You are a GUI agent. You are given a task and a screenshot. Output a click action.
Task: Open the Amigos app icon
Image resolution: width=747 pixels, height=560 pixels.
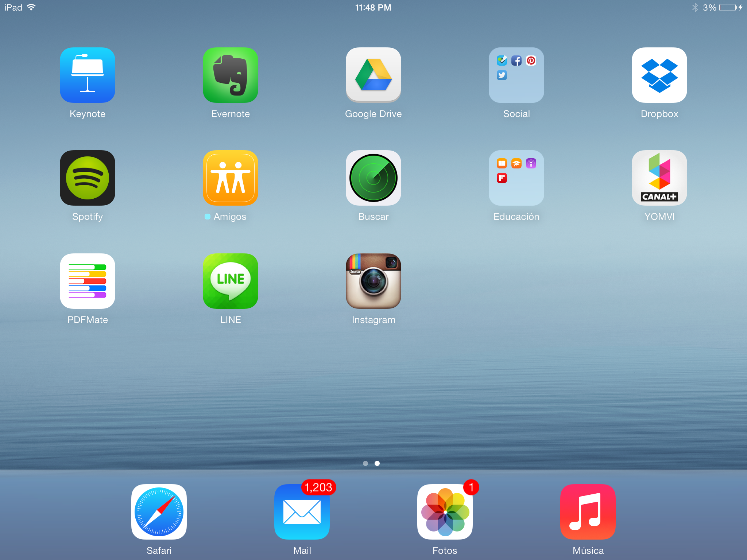[x=231, y=178]
